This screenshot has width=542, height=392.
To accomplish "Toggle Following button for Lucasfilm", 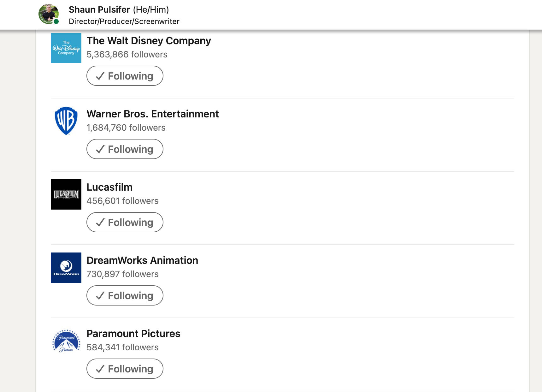I will pyautogui.click(x=125, y=222).
